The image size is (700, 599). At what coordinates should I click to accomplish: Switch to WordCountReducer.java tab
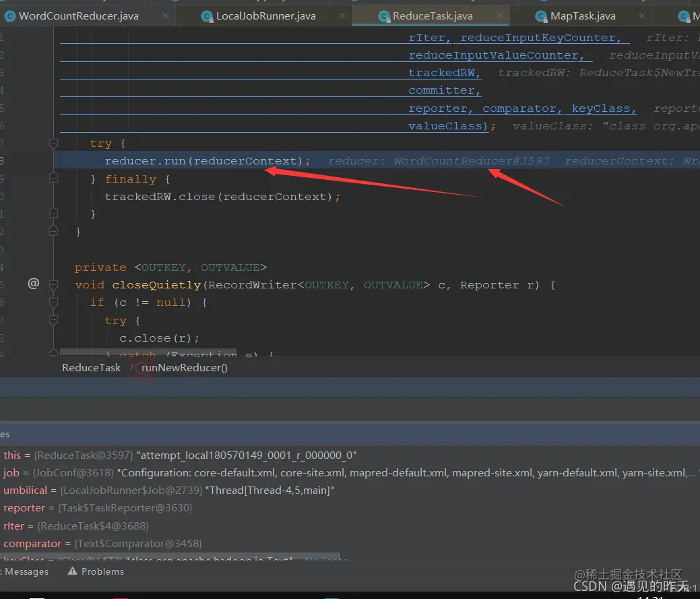coord(79,16)
